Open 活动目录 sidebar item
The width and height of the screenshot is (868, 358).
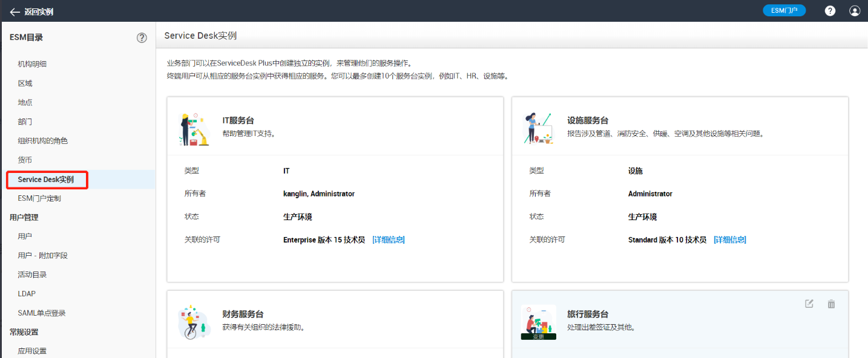pyautogui.click(x=32, y=275)
